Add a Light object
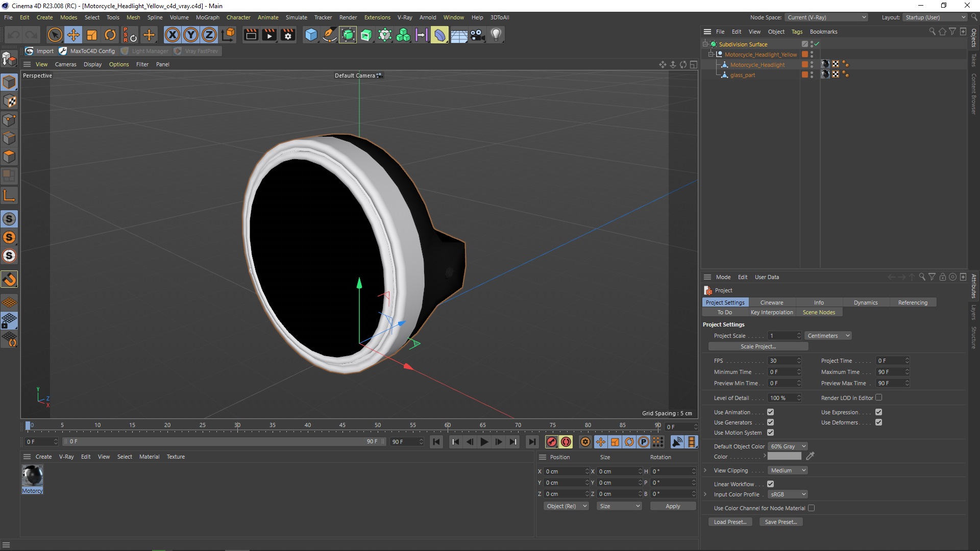This screenshot has width=980, height=551. [x=496, y=35]
